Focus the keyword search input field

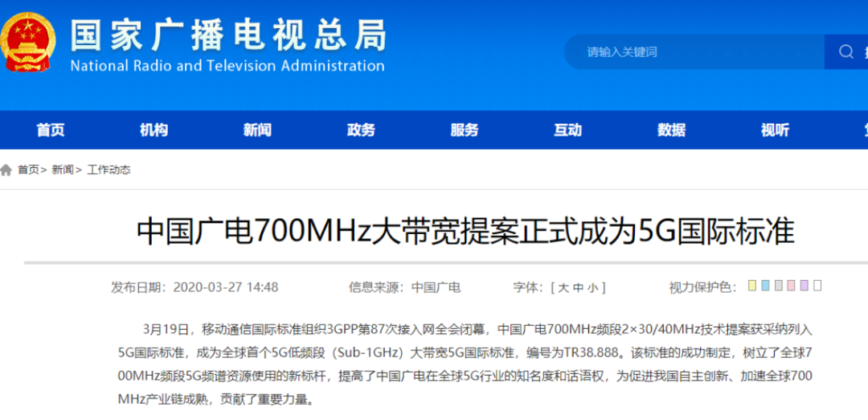pyautogui.click(x=694, y=52)
